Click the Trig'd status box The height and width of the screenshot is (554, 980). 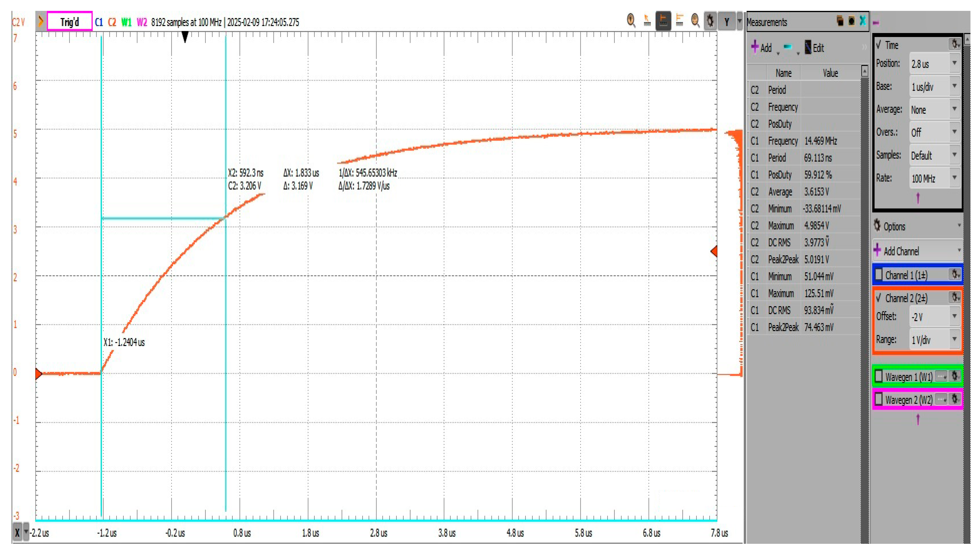pyautogui.click(x=70, y=22)
